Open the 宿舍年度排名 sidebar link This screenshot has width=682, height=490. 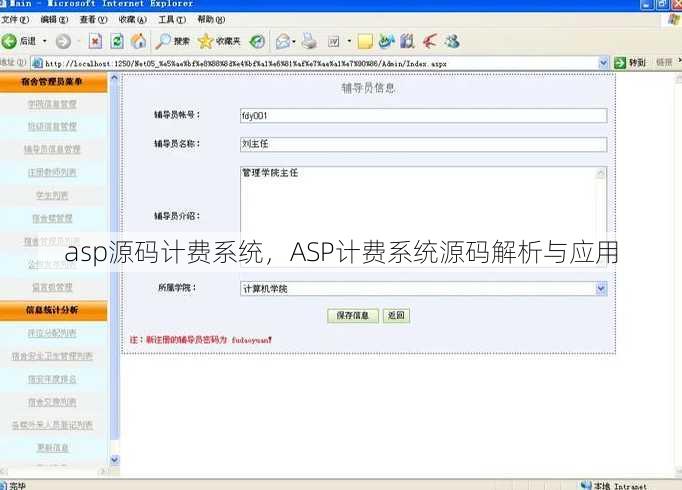(x=52, y=380)
